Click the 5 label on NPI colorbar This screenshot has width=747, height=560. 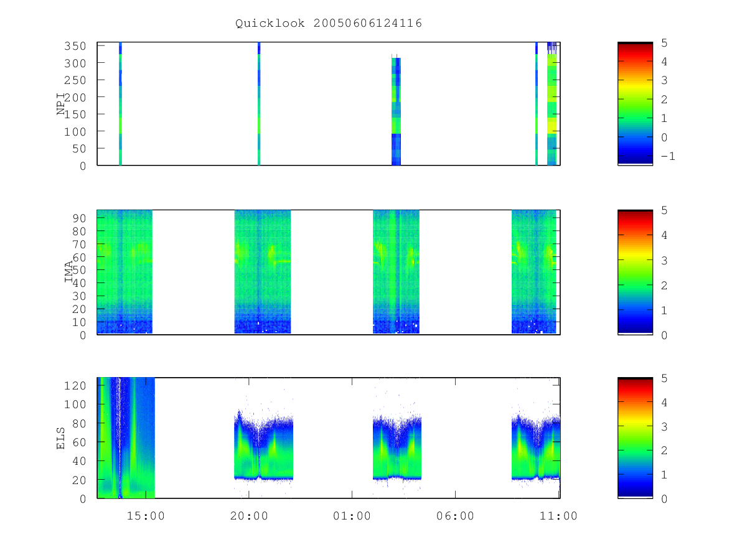point(664,42)
